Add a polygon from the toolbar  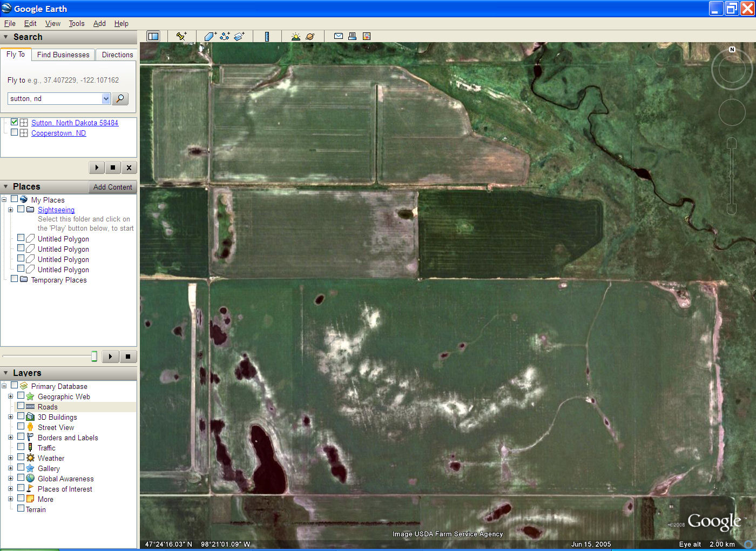pyautogui.click(x=211, y=36)
